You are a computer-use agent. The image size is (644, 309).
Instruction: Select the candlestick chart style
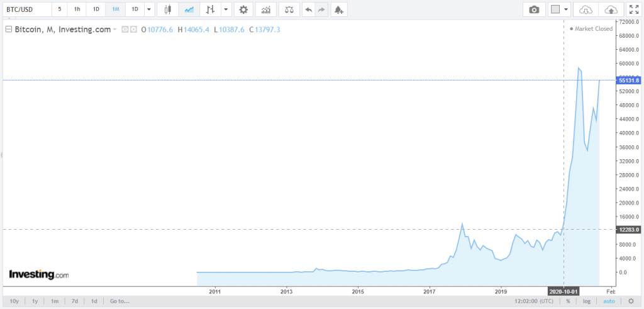(167, 9)
